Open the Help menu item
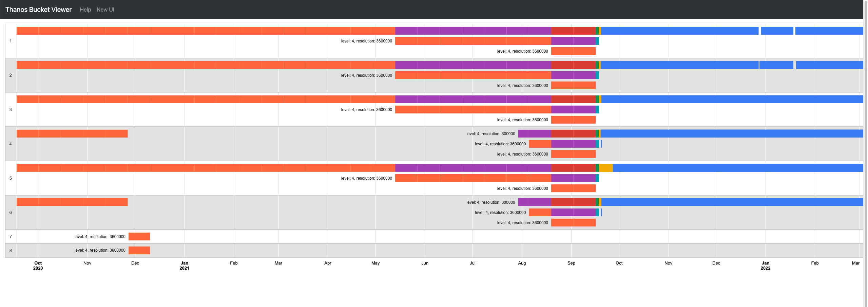868x307 pixels. click(85, 10)
